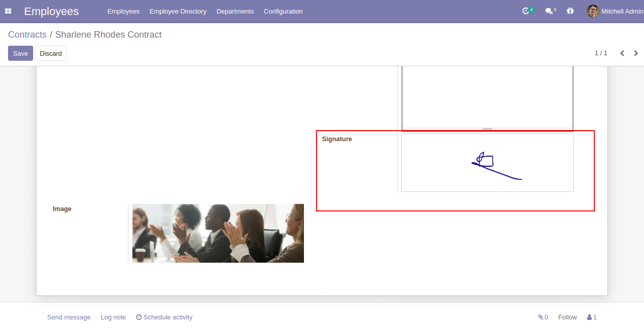
Task: Open the Departments menu
Action: click(235, 11)
